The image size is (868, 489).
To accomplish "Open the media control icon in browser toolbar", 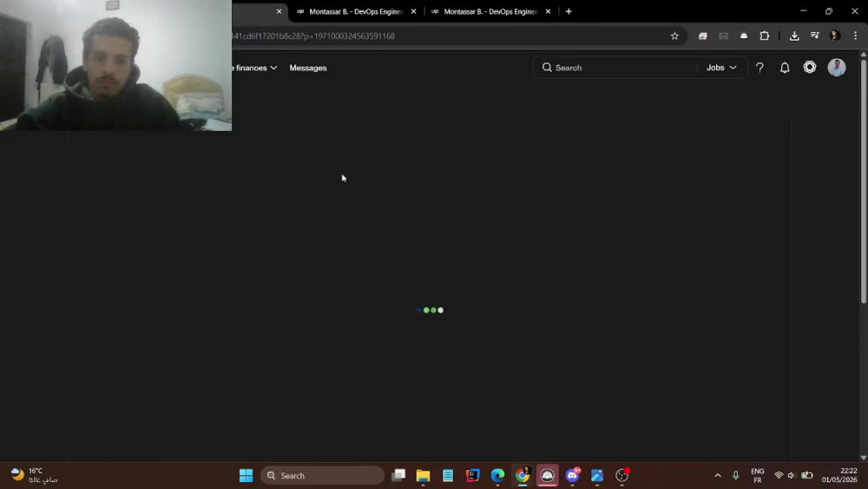I will [814, 36].
